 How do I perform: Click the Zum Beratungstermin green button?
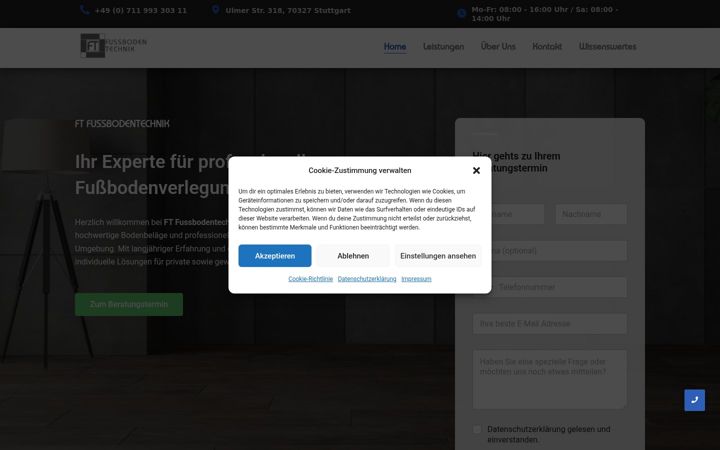tap(129, 304)
